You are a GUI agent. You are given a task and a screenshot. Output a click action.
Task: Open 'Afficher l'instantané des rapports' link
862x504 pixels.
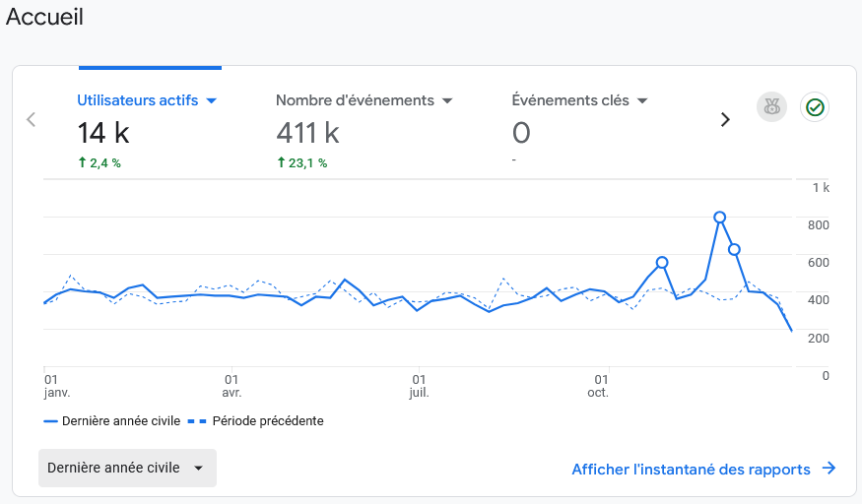point(691,470)
